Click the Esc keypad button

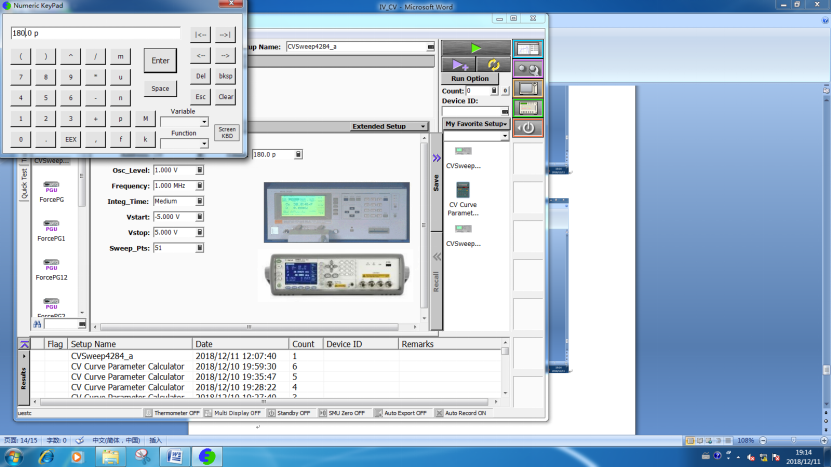[x=200, y=96]
